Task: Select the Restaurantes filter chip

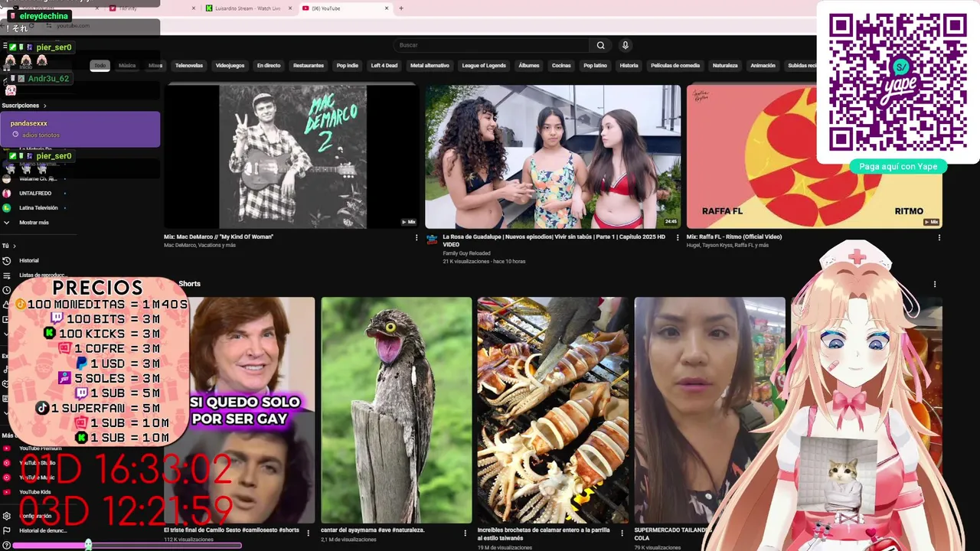Action: (309, 66)
